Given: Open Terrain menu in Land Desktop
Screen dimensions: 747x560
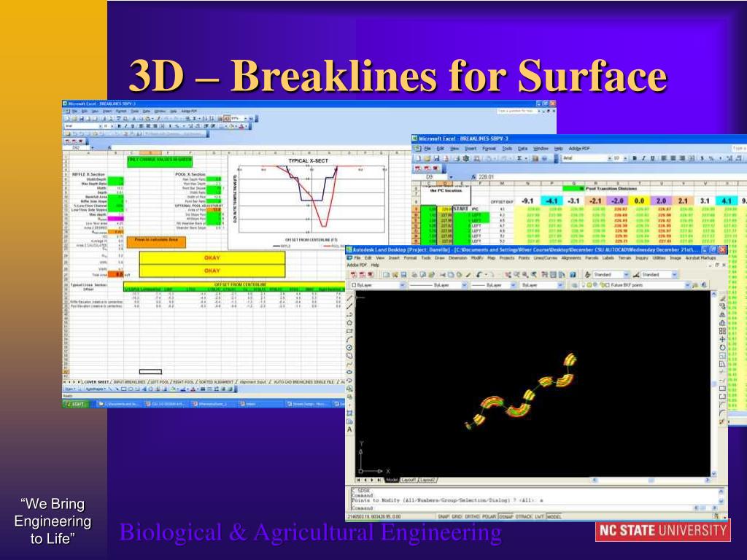Looking at the screenshot, I should point(623,257).
